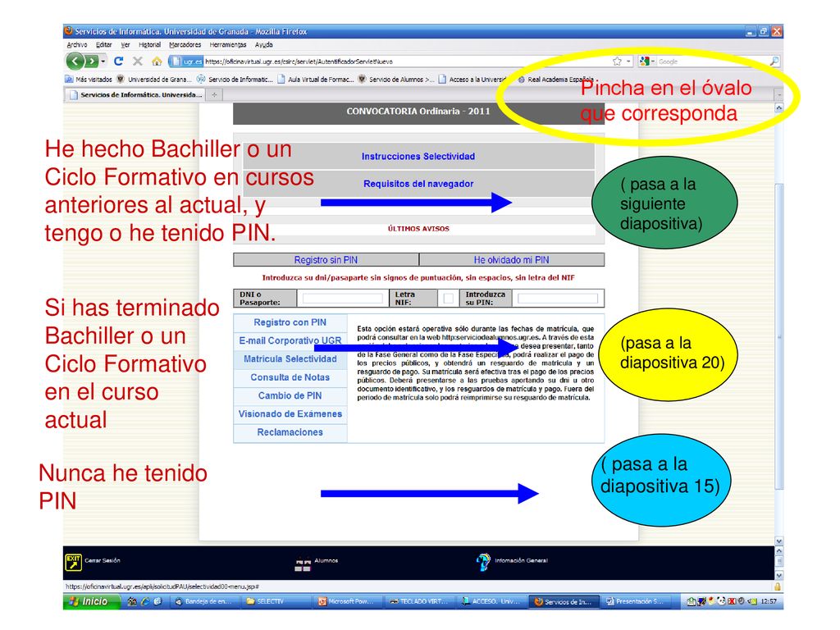Click the blue oval diapositiva 15

[662, 481]
